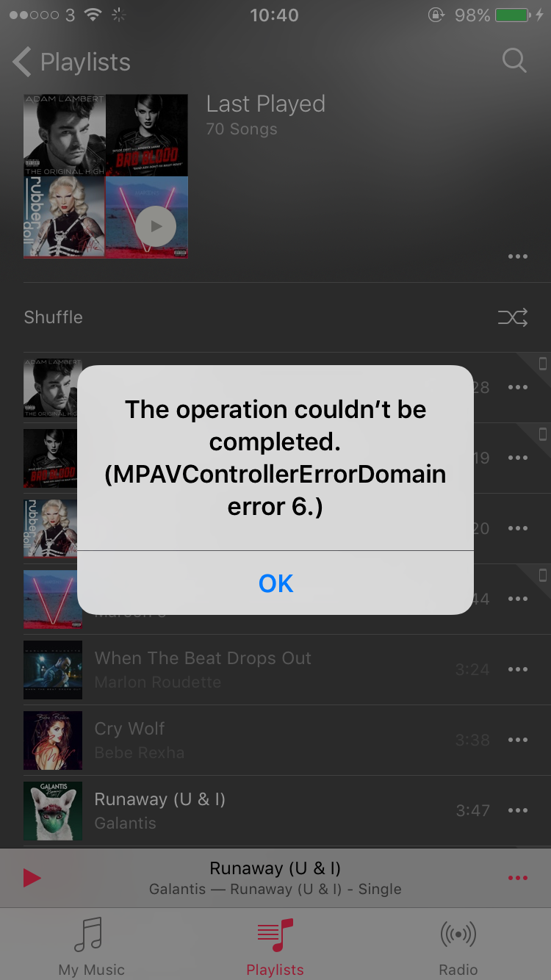Dismiss the error alert with OK

coord(275,583)
